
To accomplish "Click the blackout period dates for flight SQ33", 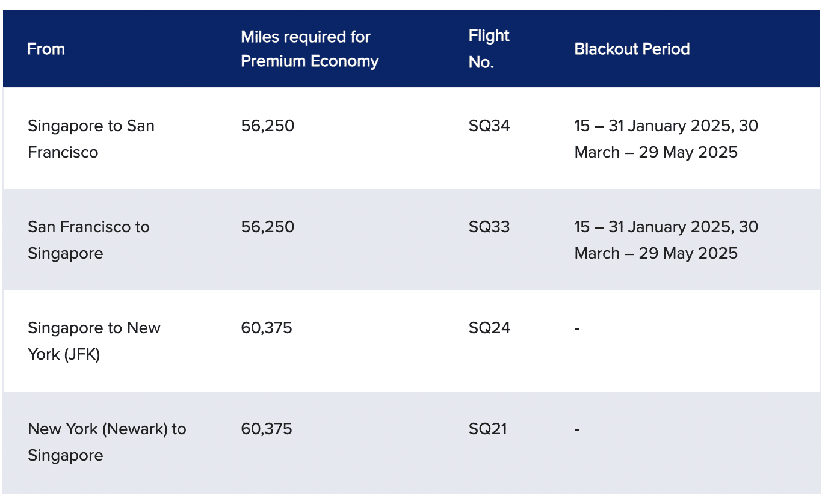I will pyautogui.click(x=666, y=240).
